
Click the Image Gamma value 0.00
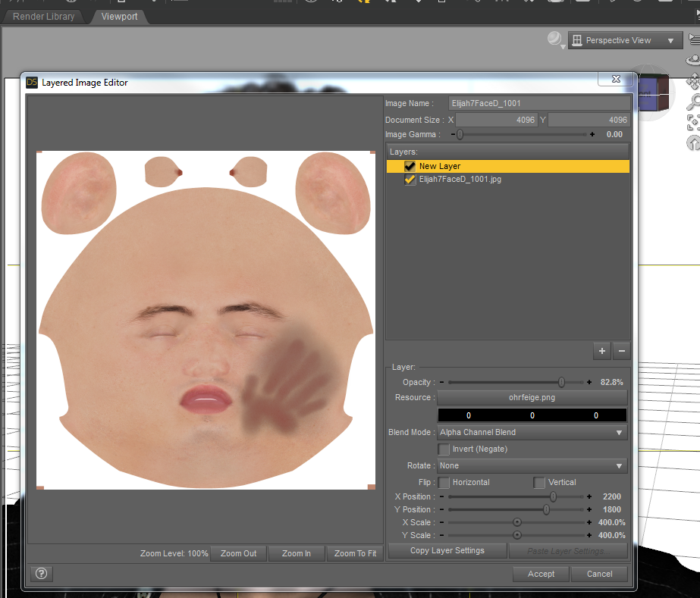tap(614, 134)
